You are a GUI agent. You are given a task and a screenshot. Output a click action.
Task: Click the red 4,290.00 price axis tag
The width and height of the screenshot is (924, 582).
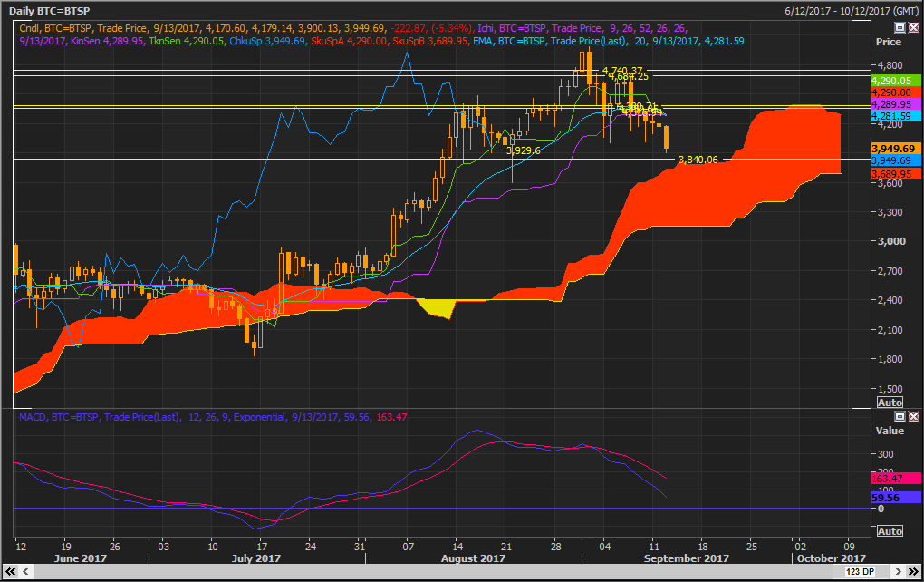tap(896, 92)
